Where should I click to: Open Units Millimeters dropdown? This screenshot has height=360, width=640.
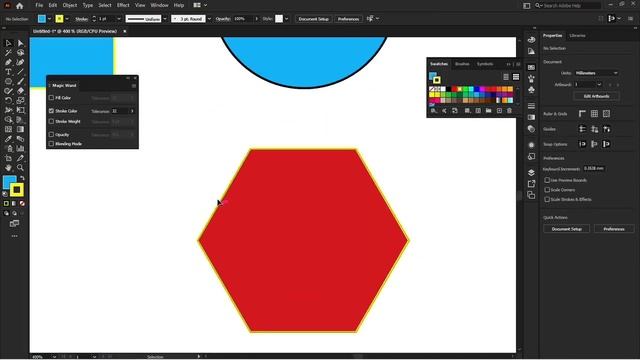coord(596,73)
